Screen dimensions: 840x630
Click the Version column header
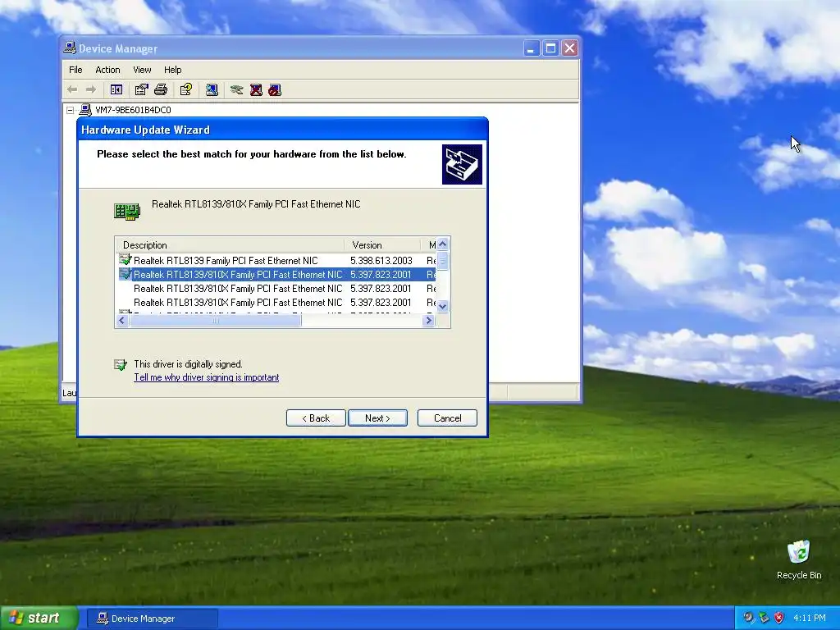tap(382, 244)
